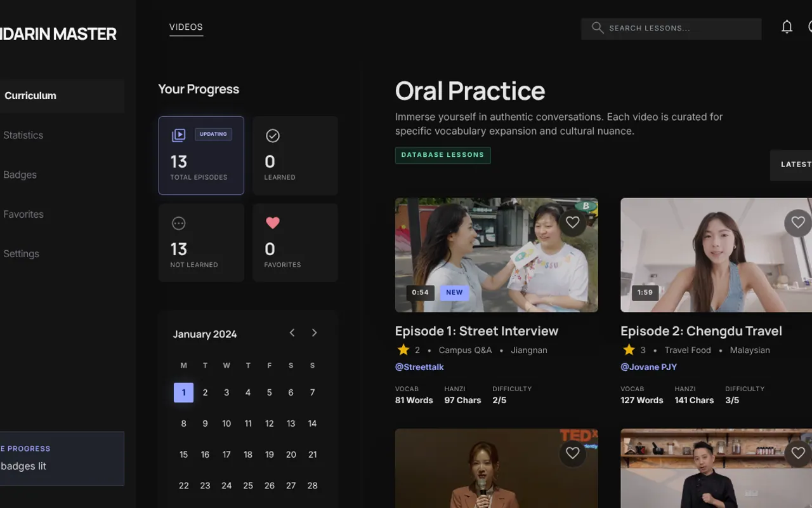This screenshot has width=812, height=508.
Task: Open Episode 1: Street Interview title
Action: [476, 331]
